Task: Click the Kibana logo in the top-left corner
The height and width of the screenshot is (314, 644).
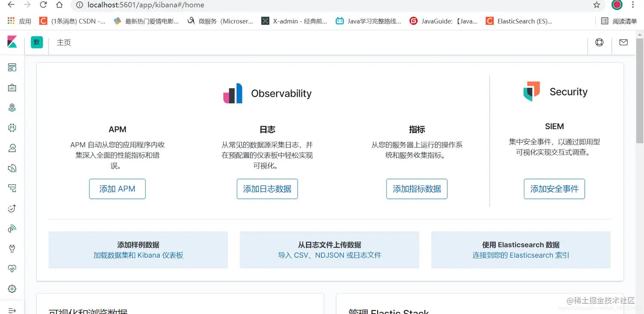Action: pos(11,42)
